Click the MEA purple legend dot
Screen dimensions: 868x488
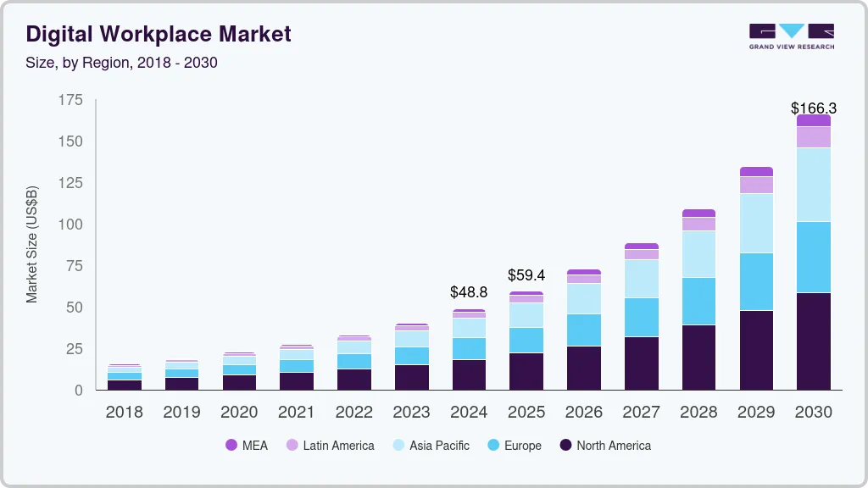pos(231,445)
